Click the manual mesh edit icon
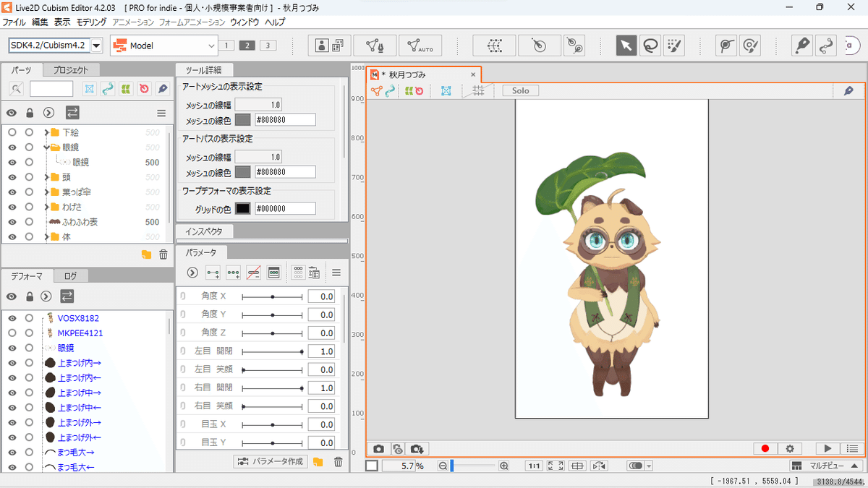 click(x=375, y=46)
